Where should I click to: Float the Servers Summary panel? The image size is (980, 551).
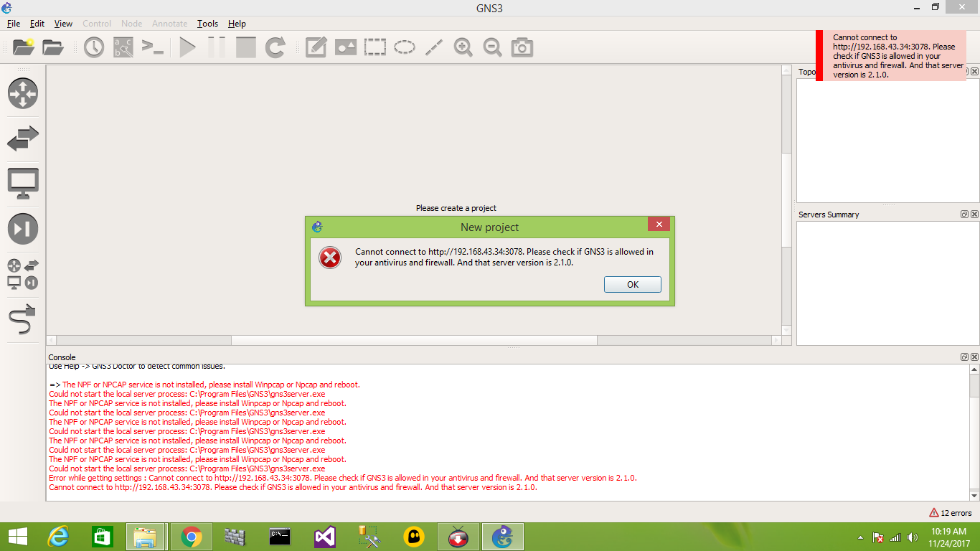(x=965, y=215)
